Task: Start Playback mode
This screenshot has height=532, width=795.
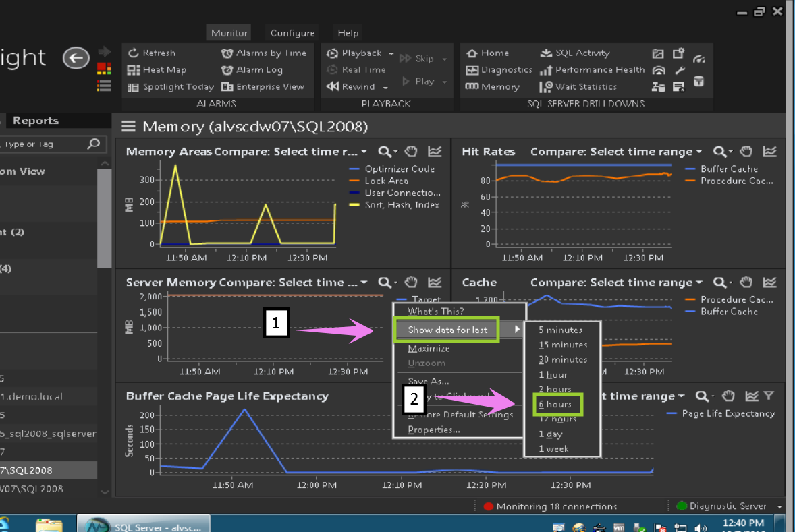Action: tap(354, 53)
